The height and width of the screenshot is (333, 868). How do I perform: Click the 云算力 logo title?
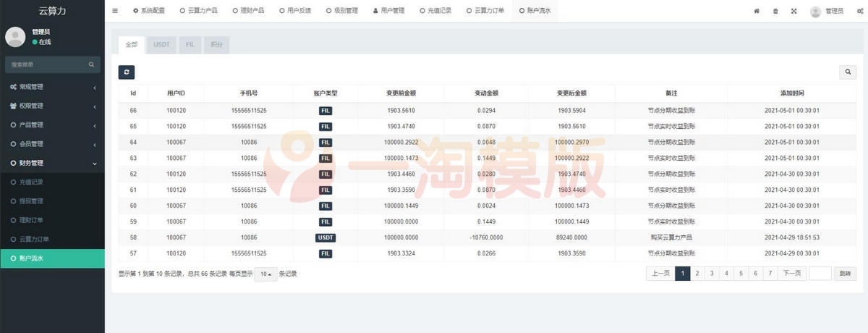[x=52, y=11]
